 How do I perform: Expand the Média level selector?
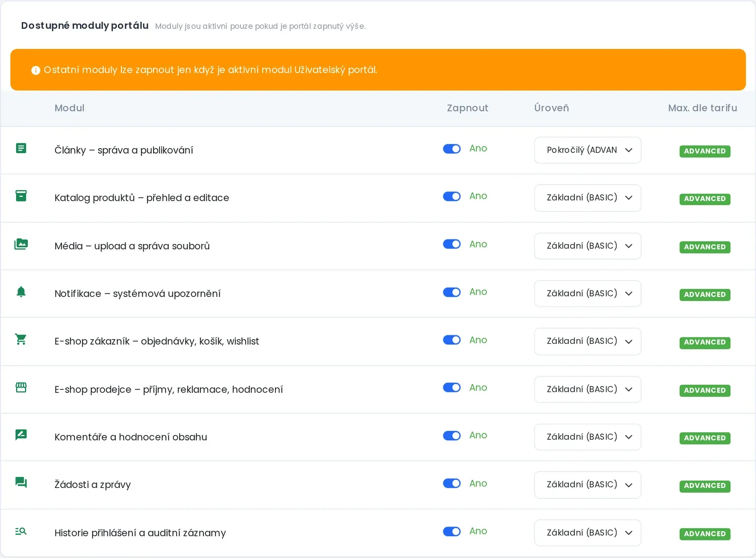587,246
